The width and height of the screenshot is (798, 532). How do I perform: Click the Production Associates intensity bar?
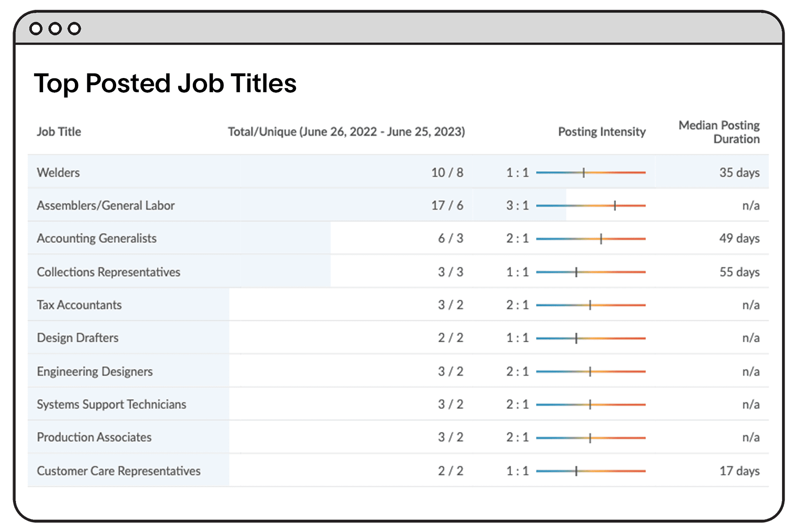[x=591, y=438]
